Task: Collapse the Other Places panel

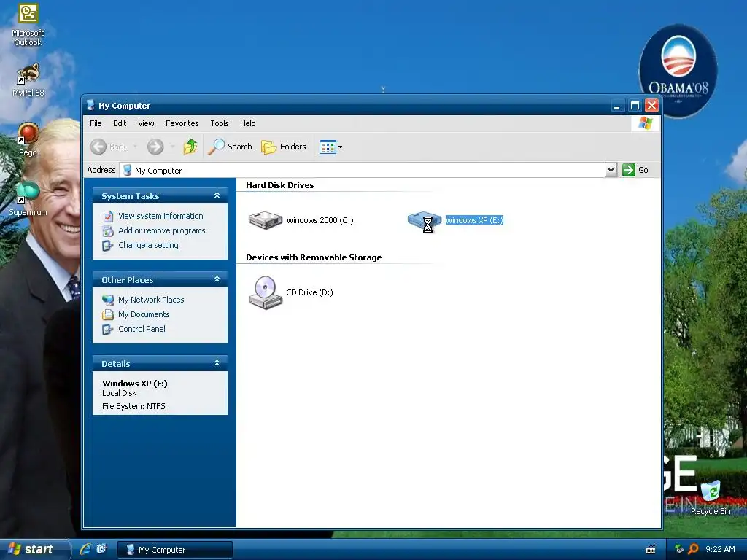Action: (x=217, y=279)
